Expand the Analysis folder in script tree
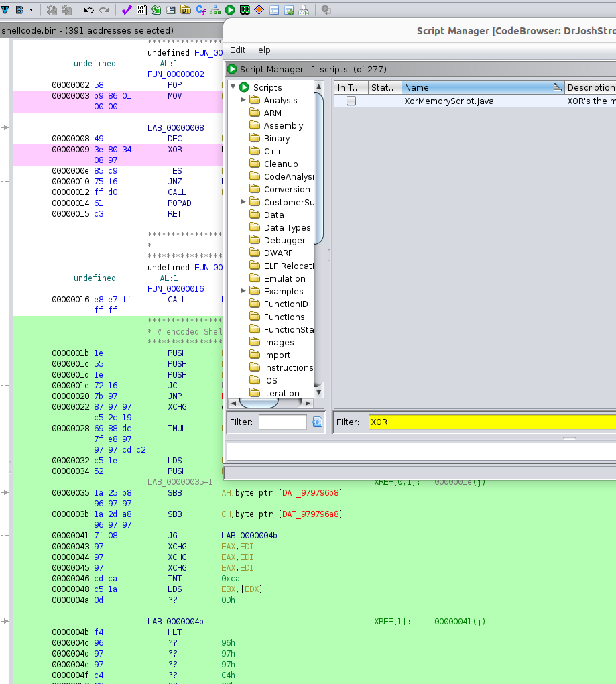Viewport: 616px width, 684px height. [x=243, y=100]
